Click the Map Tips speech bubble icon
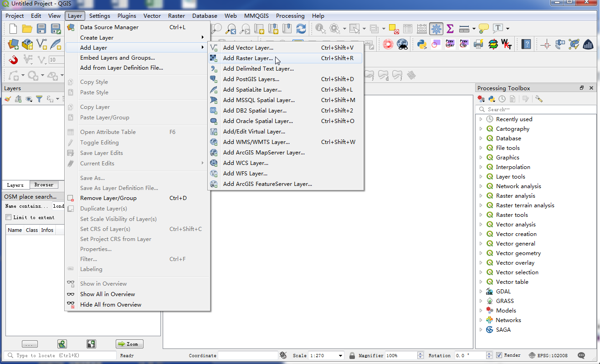Viewport: 600px width, 364px height. pyautogui.click(x=484, y=29)
